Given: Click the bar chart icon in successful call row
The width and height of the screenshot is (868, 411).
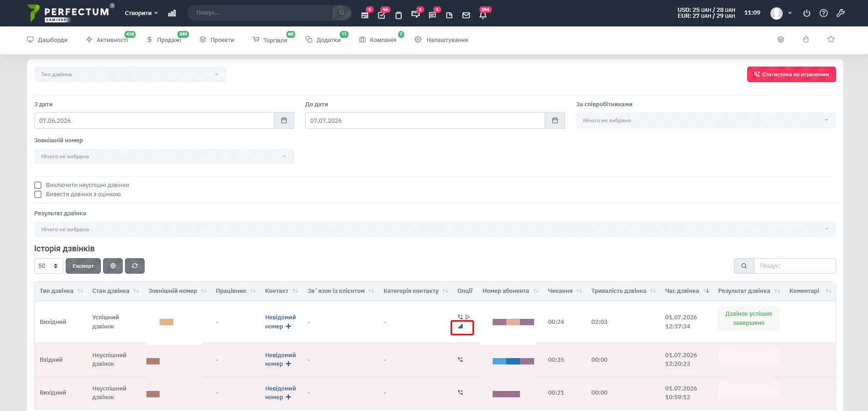Looking at the screenshot, I should click(461, 326).
